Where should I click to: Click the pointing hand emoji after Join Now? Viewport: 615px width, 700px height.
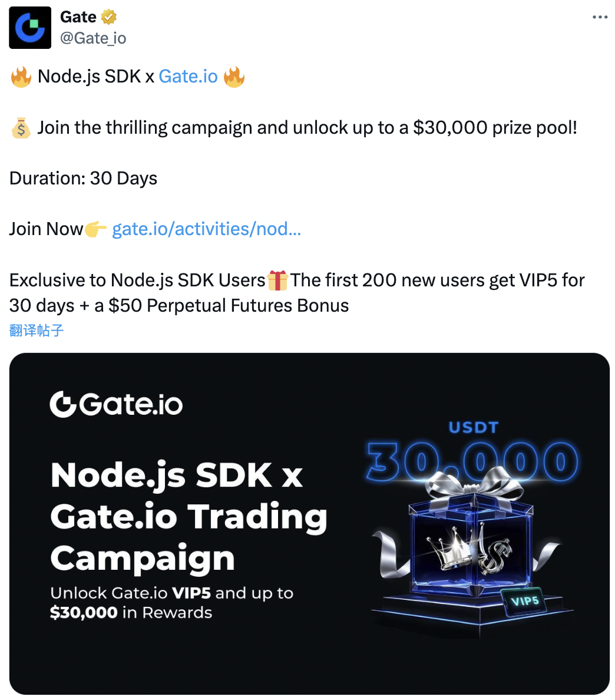coord(95,229)
